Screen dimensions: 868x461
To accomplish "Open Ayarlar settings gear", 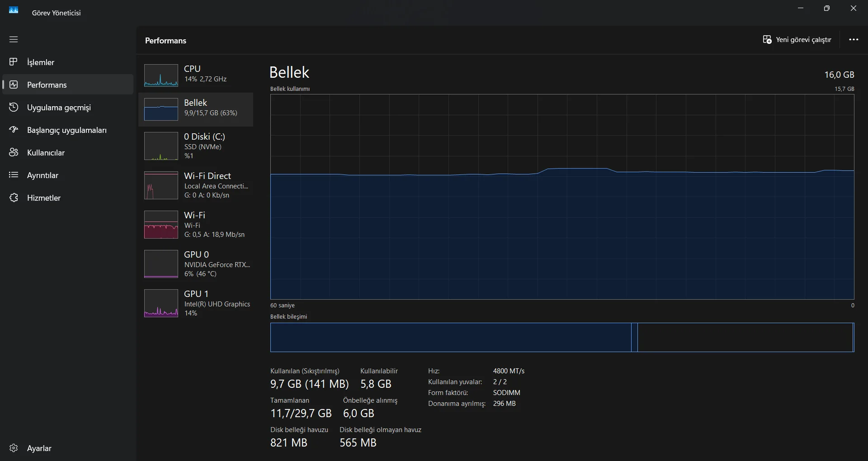I will pos(14,448).
